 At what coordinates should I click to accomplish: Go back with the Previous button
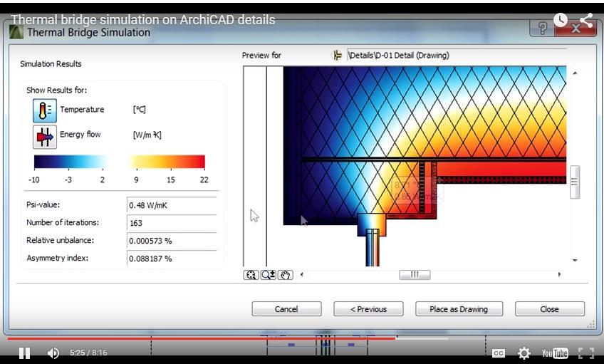pyautogui.click(x=368, y=309)
